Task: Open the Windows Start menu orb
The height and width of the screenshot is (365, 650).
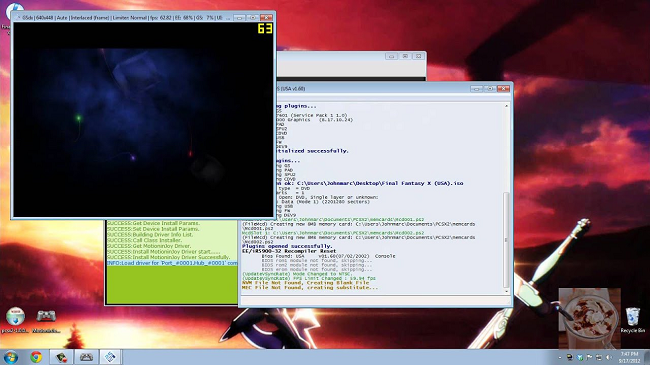Action: pos(10,357)
